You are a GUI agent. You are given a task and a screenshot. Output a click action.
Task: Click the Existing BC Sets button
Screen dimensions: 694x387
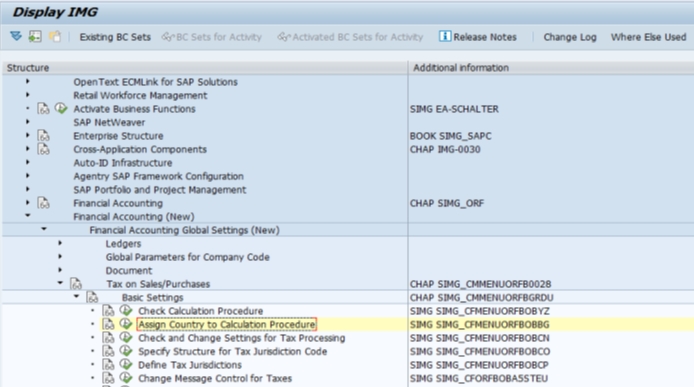pos(115,37)
